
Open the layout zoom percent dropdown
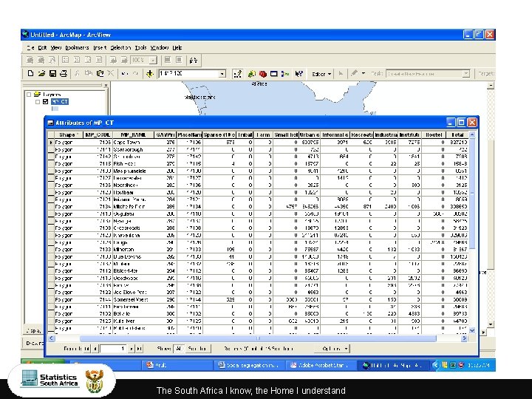[154, 60]
